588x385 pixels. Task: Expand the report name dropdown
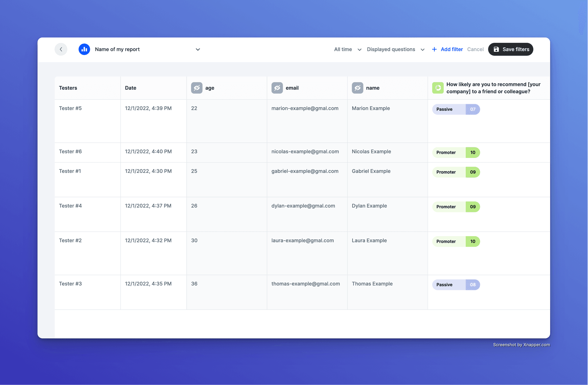click(197, 49)
